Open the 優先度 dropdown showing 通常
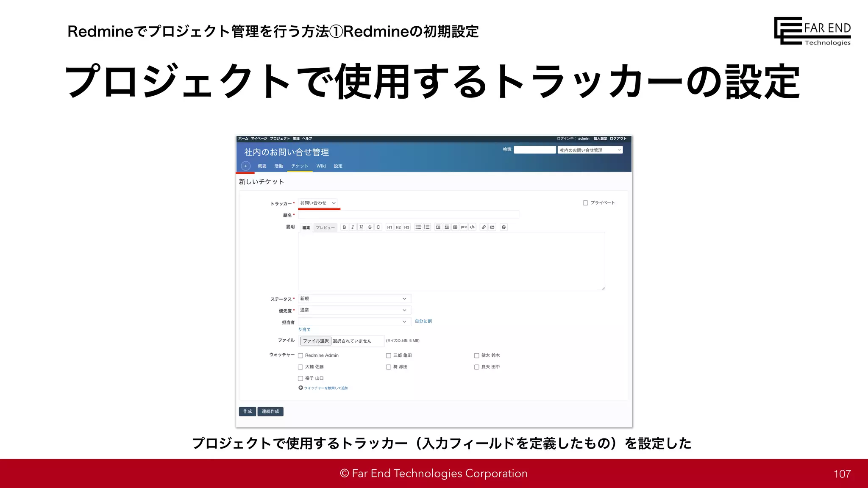 pos(355,310)
